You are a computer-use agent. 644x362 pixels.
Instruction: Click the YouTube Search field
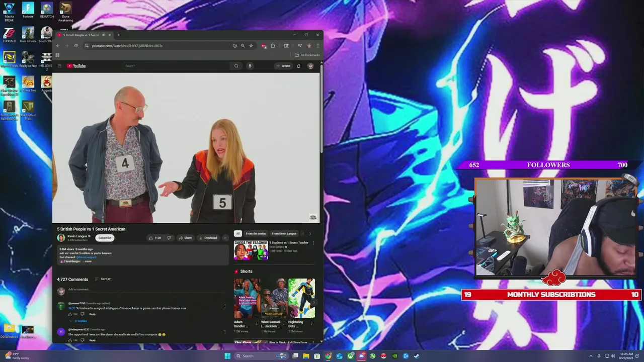(177, 66)
